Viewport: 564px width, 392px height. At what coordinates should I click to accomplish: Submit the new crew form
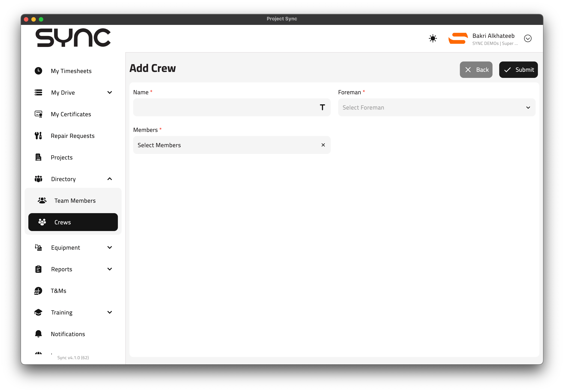click(x=518, y=70)
